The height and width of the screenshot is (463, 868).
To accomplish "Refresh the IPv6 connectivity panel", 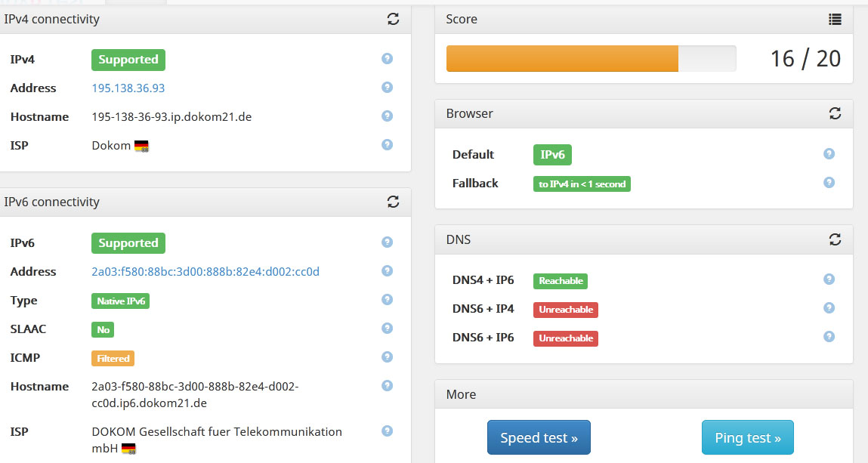I will tap(393, 202).
